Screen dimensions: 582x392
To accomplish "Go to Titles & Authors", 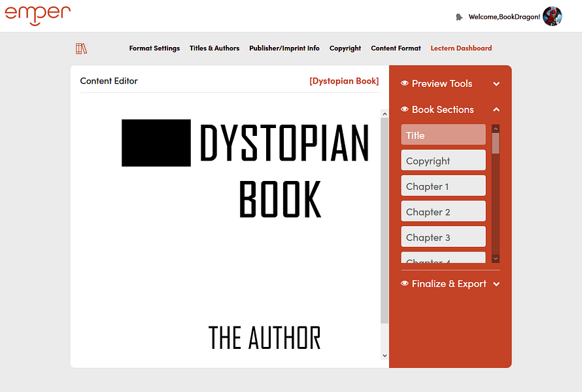I will coord(214,48).
